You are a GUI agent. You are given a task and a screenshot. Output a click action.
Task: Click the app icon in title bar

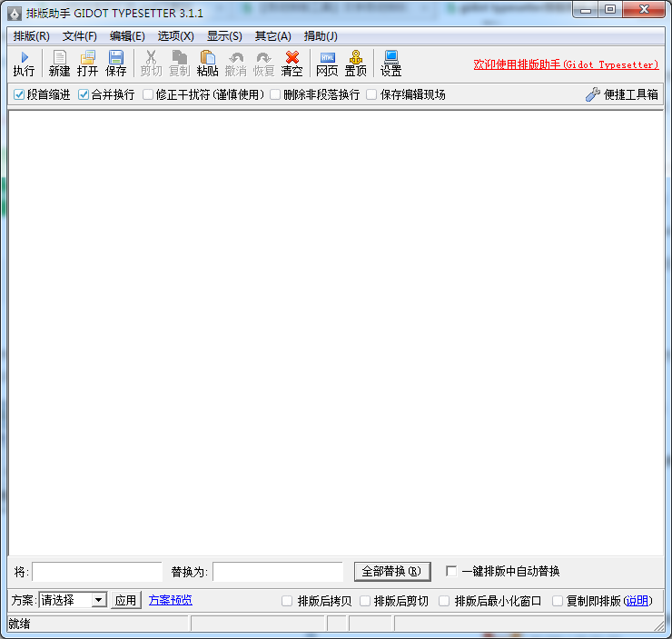coord(15,14)
